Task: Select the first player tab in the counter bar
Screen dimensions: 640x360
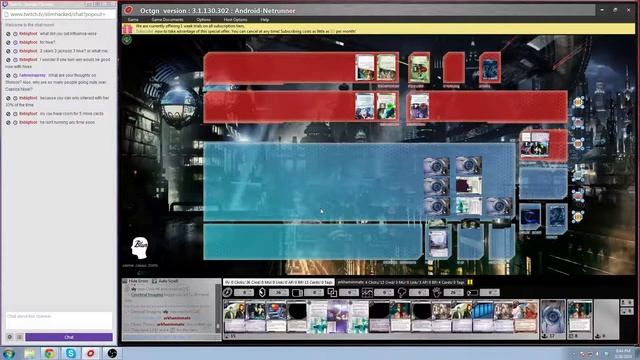Action: pyautogui.click(x=278, y=282)
